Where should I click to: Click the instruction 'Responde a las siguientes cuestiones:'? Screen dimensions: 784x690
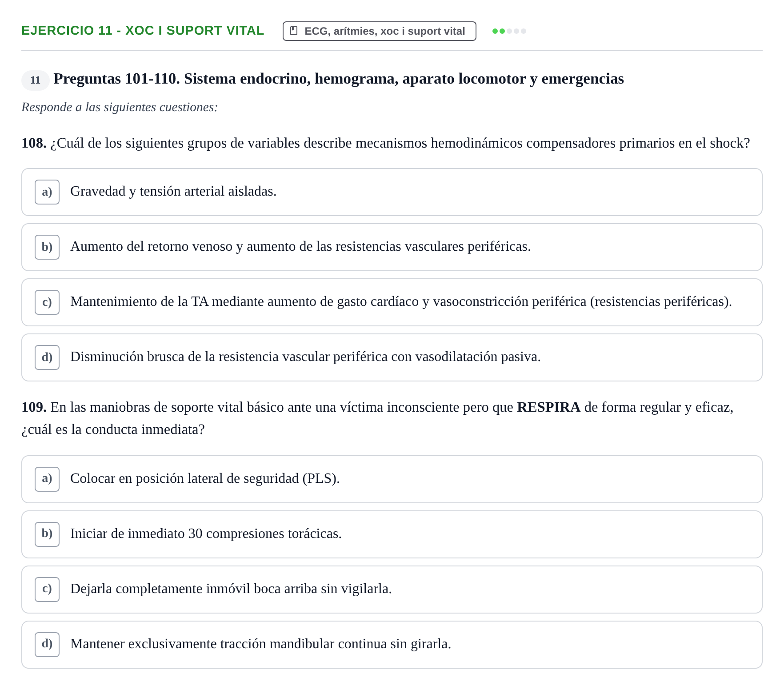[x=120, y=107]
